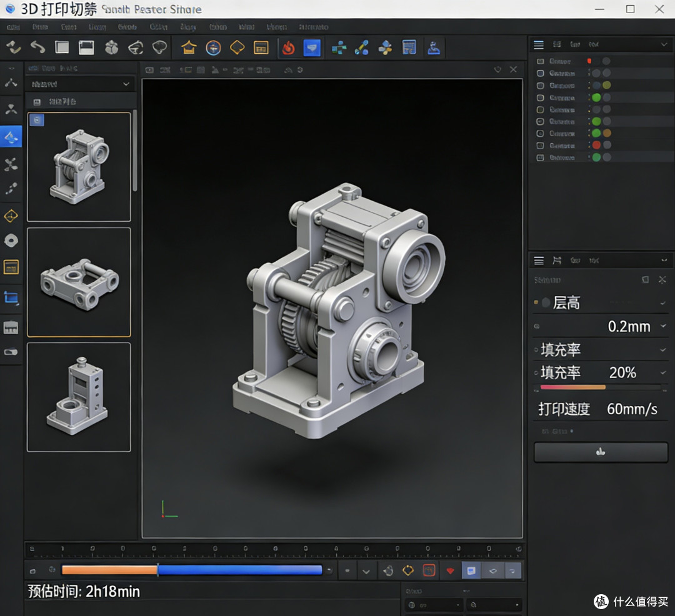
Task: Open the 0.2mm layer height dropdown
Action: tap(663, 326)
